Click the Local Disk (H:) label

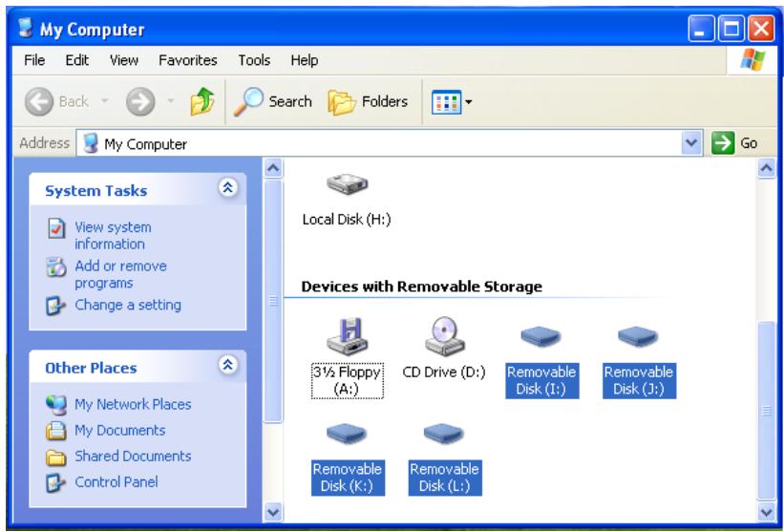coord(347,219)
